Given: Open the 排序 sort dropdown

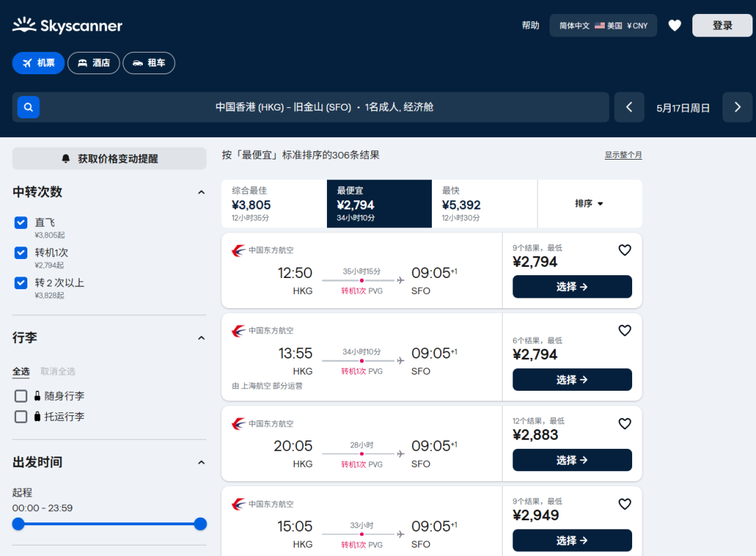Looking at the screenshot, I should click(589, 204).
